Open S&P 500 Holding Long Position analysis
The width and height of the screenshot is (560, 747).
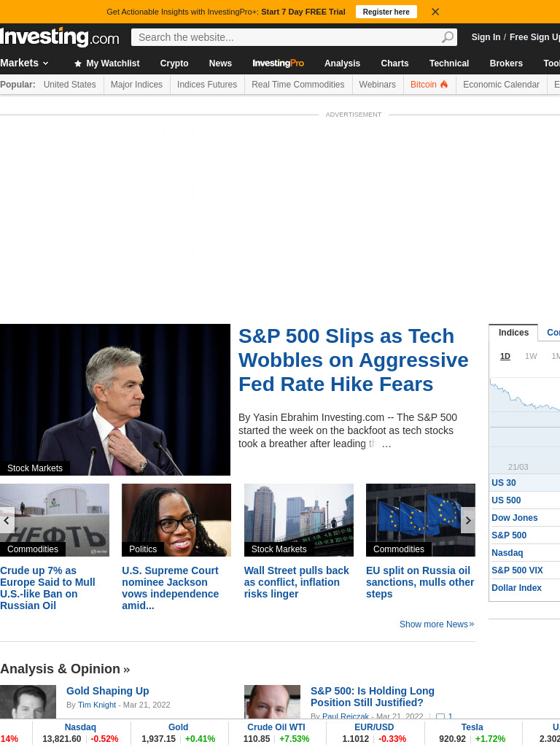[x=373, y=697]
